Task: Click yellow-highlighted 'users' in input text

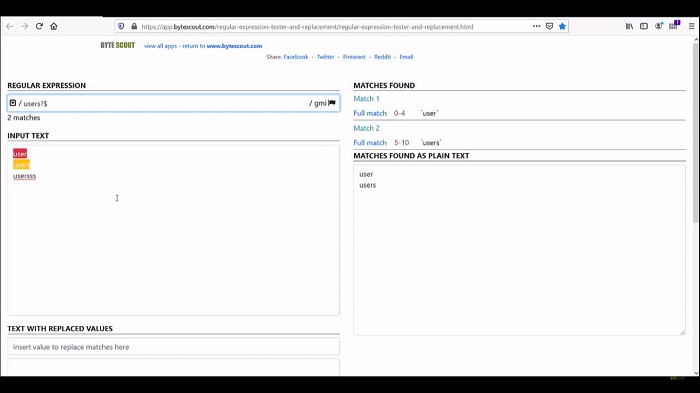Action: coord(21,165)
